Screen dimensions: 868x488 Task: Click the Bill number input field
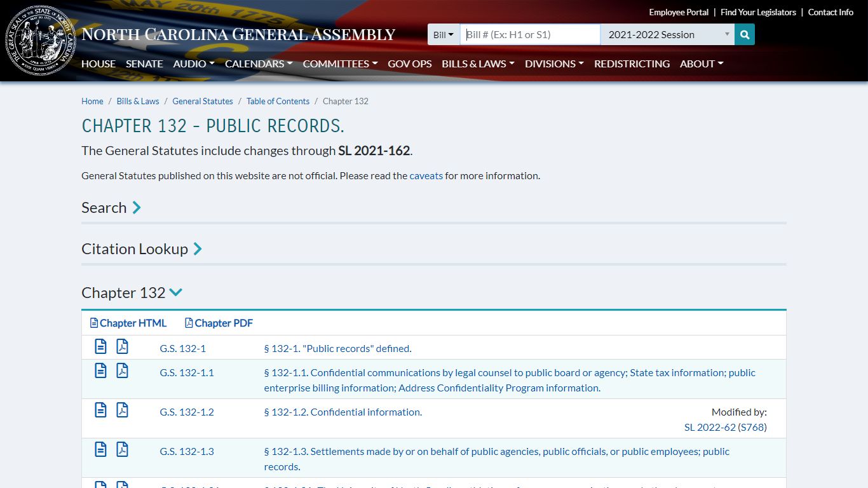click(x=530, y=34)
